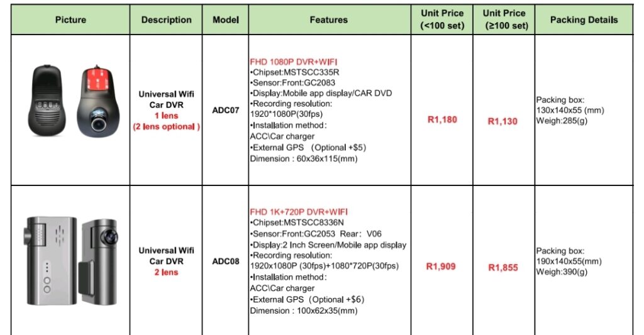Click the R1,130 price
Screen dimensions: 644x335
point(502,121)
